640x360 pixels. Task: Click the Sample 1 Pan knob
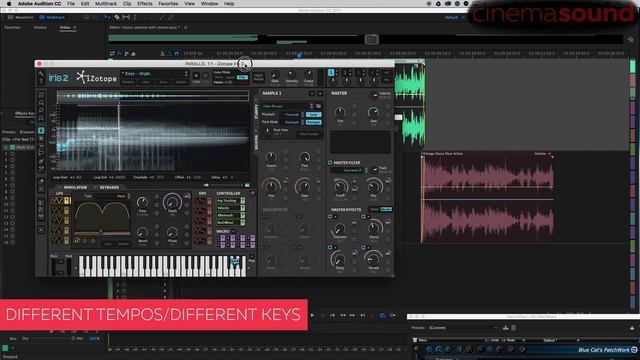point(271,187)
